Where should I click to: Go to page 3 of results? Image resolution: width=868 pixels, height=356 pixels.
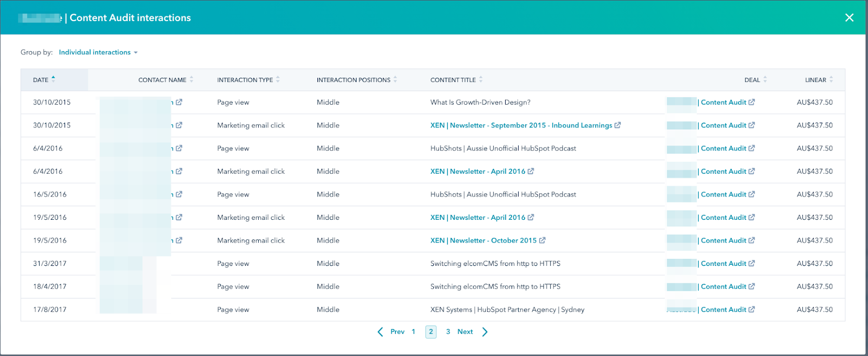[448, 332]
